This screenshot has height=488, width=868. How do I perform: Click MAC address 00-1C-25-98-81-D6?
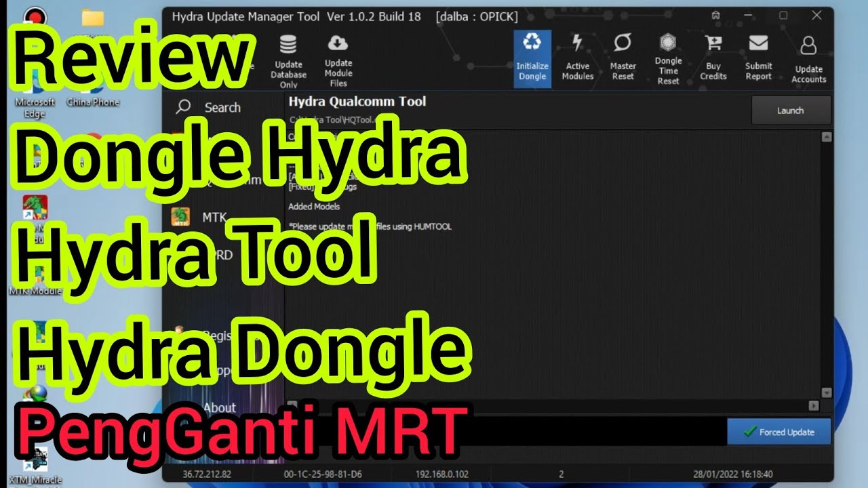pos(324,474)
